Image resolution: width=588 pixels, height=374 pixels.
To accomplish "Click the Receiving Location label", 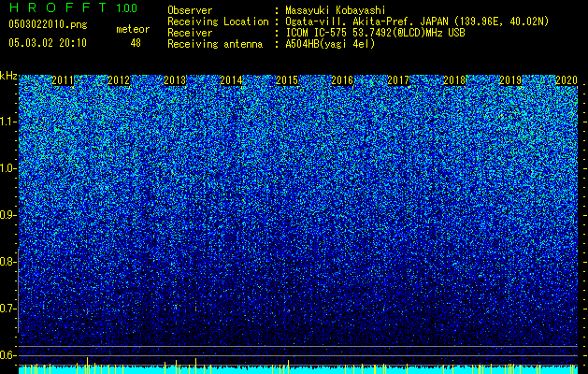I will (x=218, y=22).
